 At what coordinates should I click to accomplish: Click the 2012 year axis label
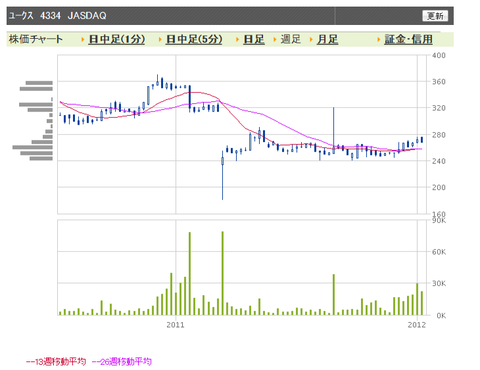pyautogui.click(x=417, y=325)
